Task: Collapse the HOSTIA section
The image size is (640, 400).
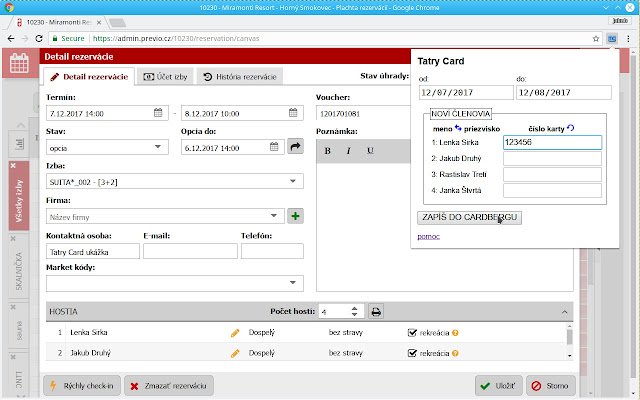Action: [564, 312]
